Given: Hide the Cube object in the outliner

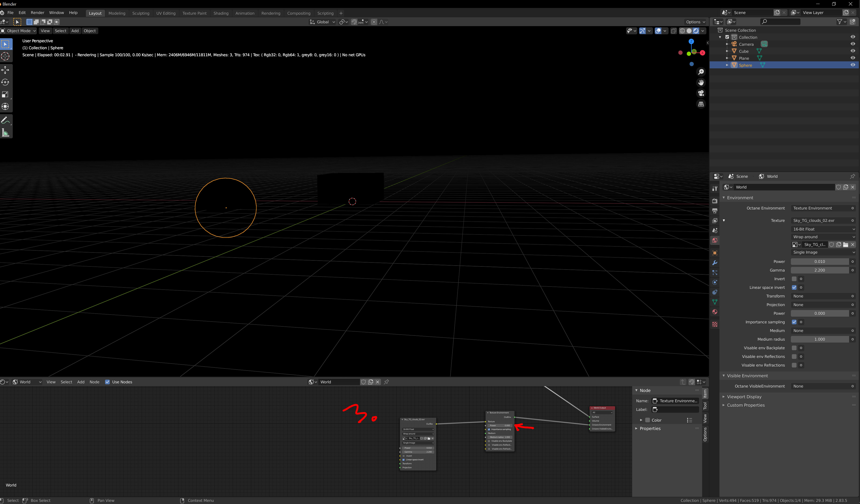Looking at the screenshot, I should [x=853, y=51].
